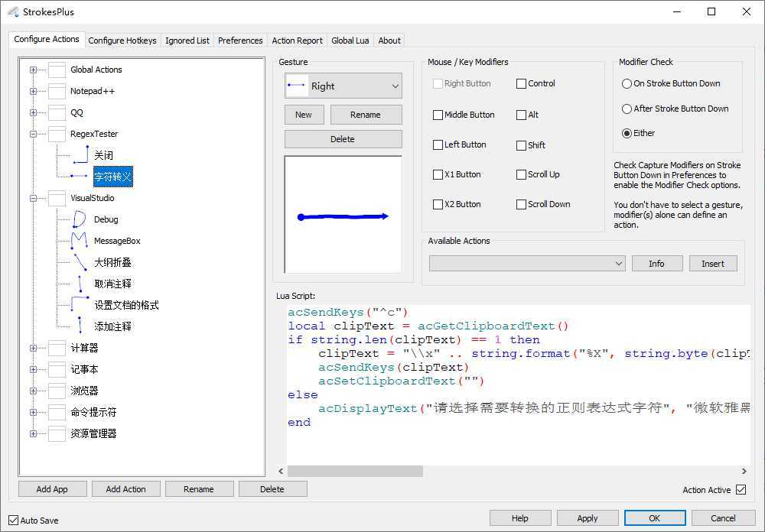This screenshot has width=765, height=532.
Task: Click the StrokesPlus app icon in title bar
Action: pyautogui.click(x=13, y=11)
